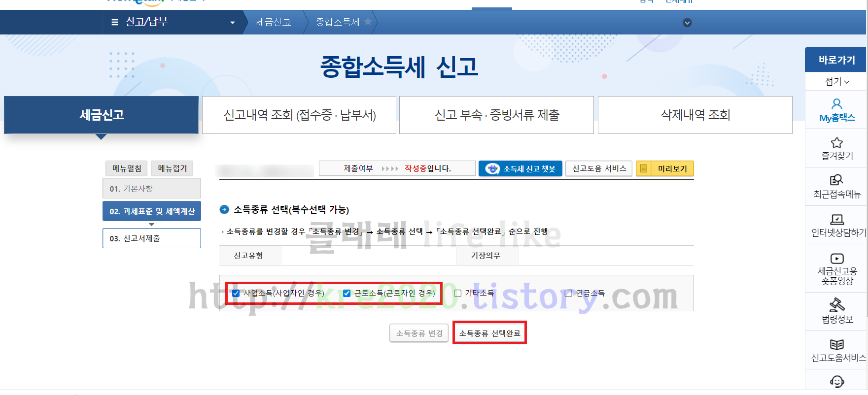Image resolution: width=868 pixels, height=395 pixels.
Task: Click the 미리보기 button
Action: point(665,168)
